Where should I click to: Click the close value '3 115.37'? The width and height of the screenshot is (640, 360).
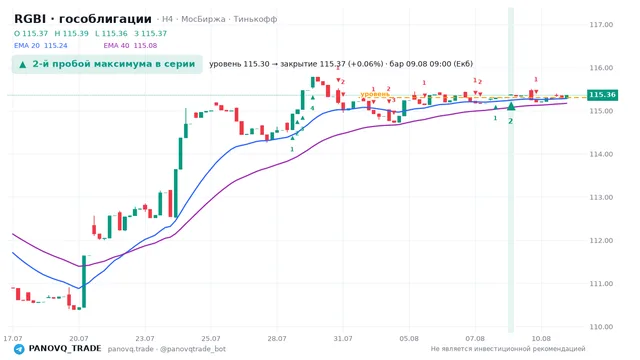(x=150, y=33)
